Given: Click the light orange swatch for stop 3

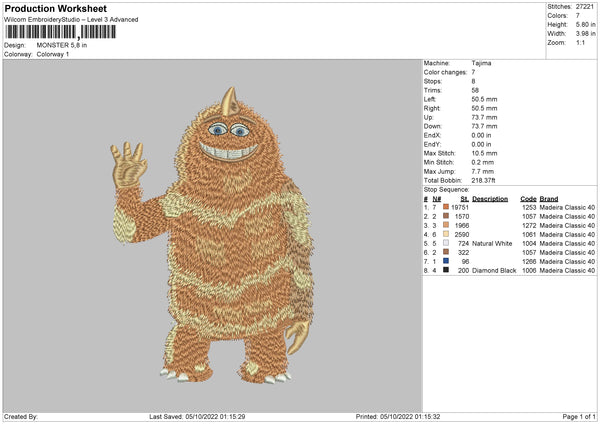Looking at the screenshot, I should 446,225.
